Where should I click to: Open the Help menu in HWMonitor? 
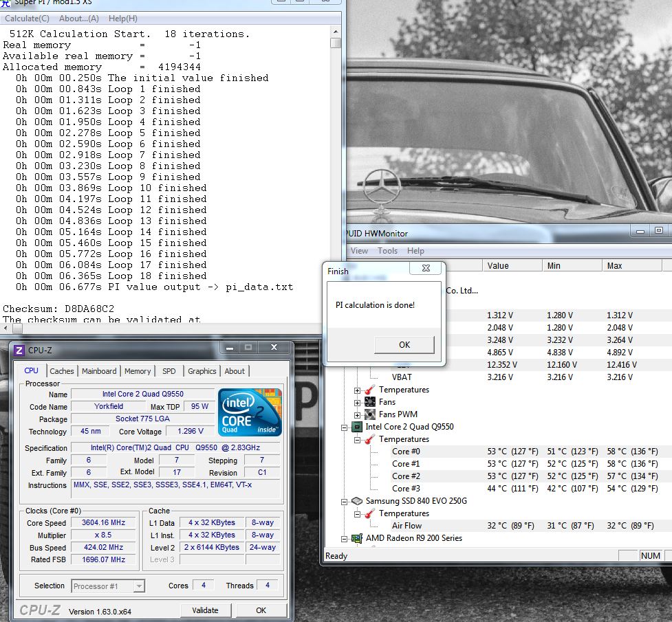click(x=415, y=251)
